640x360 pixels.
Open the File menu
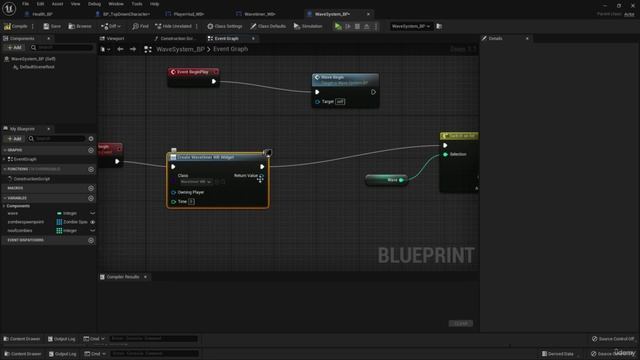tap(25, 4)
